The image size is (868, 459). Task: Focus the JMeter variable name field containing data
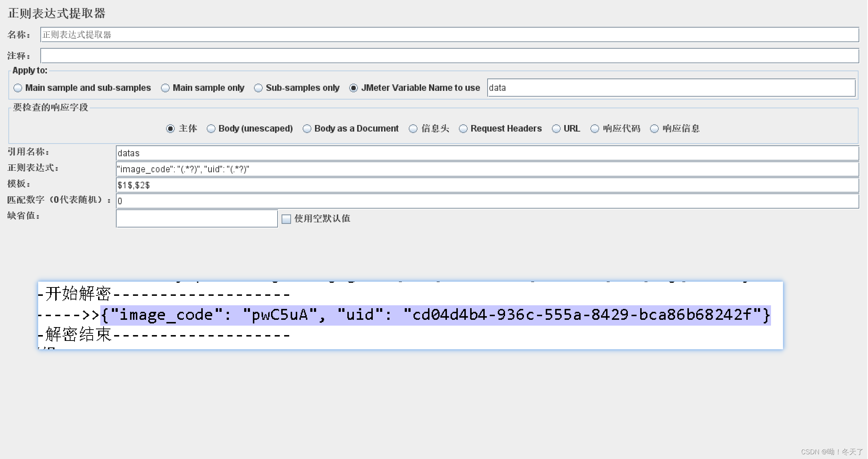point(671,88)
